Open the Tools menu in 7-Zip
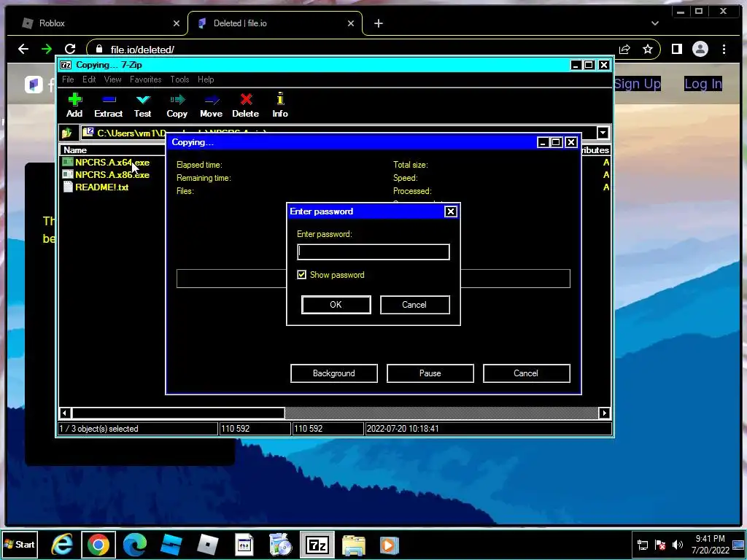This screenshot has height=560, width=747. 179,79
